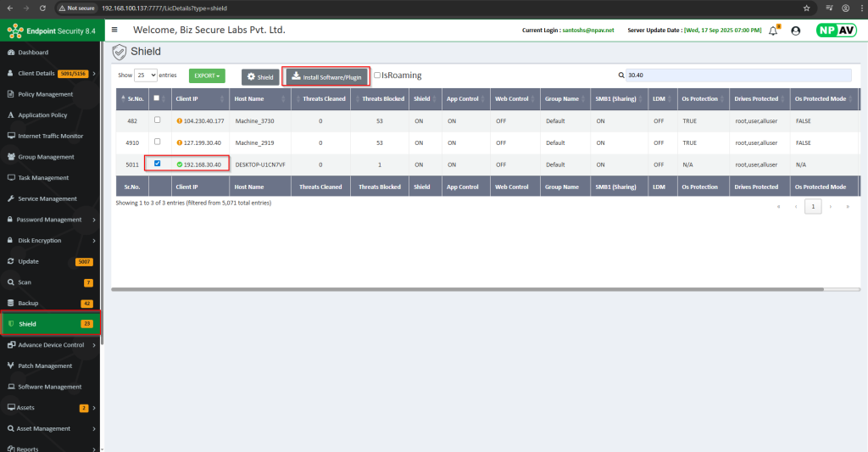
Task: Click the Shield gear button
Action: click(x=260, y=76)
